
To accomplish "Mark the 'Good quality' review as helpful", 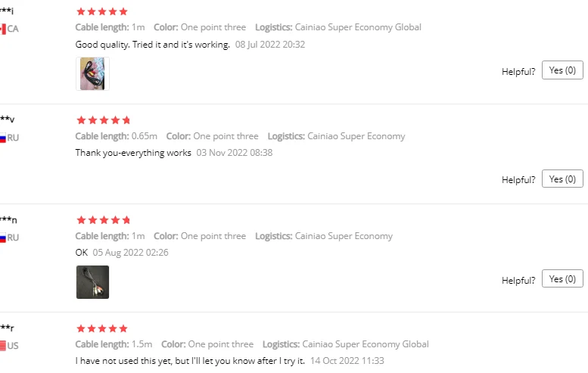I will (x=562, y=70).
